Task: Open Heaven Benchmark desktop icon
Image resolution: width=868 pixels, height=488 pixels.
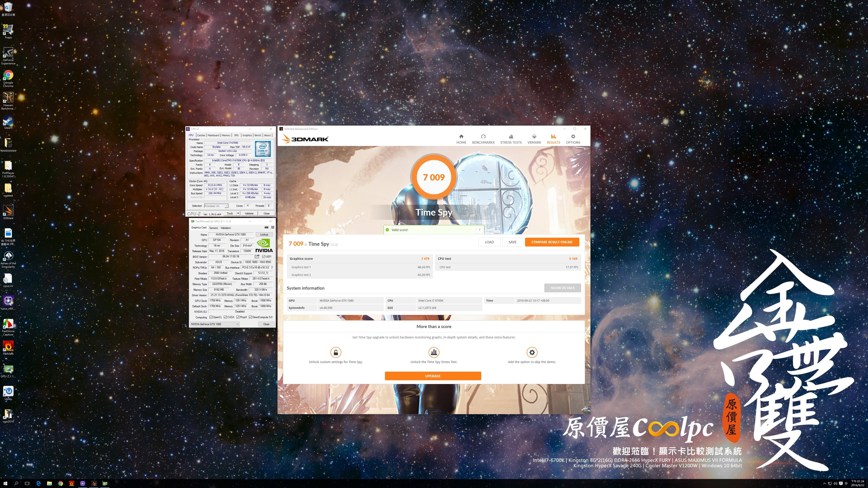Action: point(8,101)
